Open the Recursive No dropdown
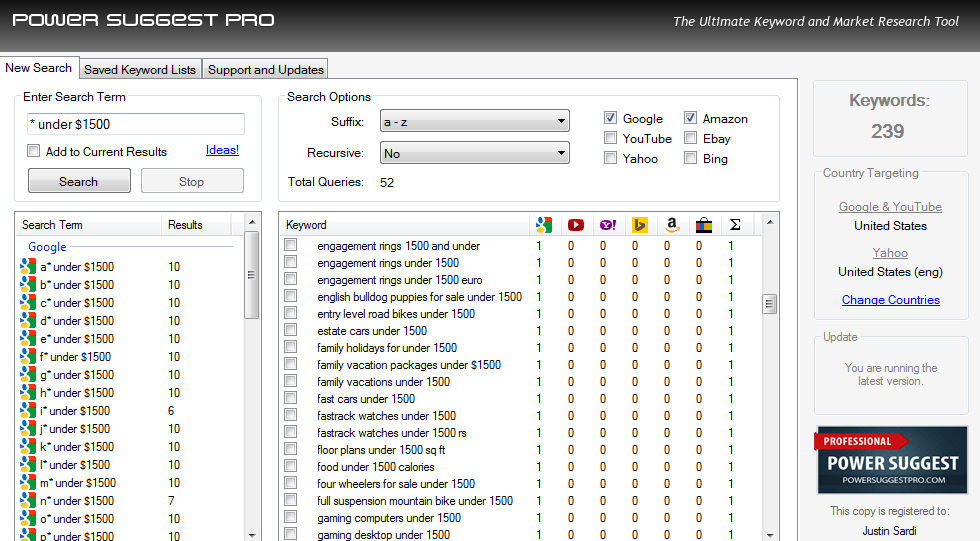This screenshot has height=541, width=980. coord(474,152)
